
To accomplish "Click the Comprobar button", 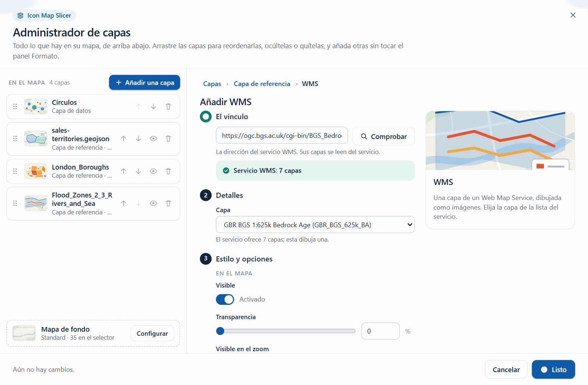I will coord(383,136).
